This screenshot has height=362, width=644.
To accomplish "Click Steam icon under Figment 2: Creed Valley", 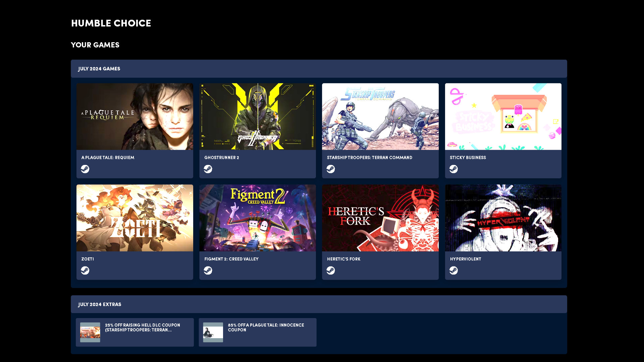I will pyautogui.click(x=208, y=270).
